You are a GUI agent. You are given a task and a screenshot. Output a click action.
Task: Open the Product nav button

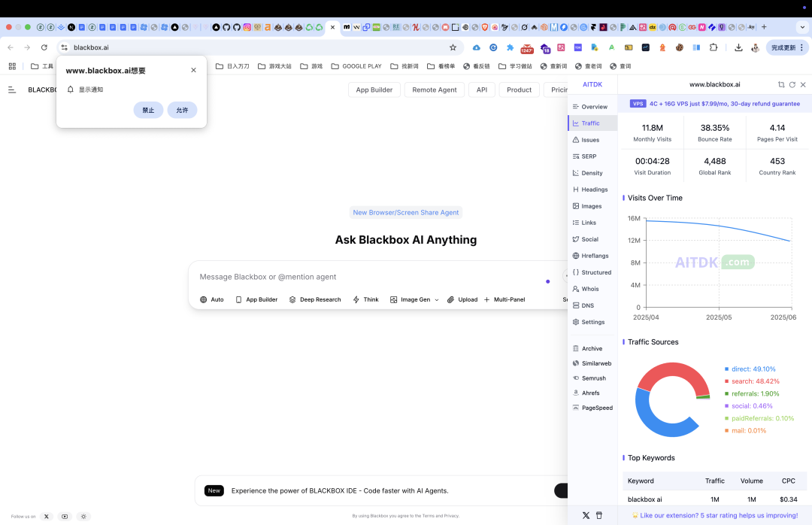click(519, 90)
